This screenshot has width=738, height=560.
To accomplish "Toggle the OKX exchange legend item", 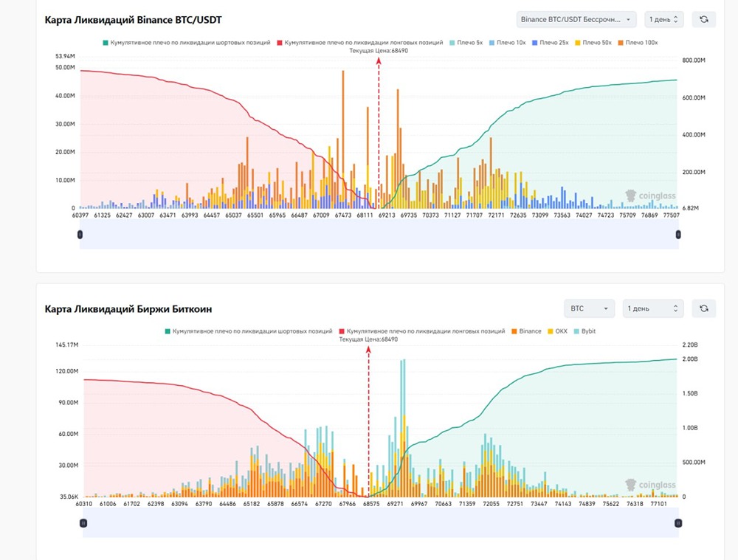I will [557, 331].
